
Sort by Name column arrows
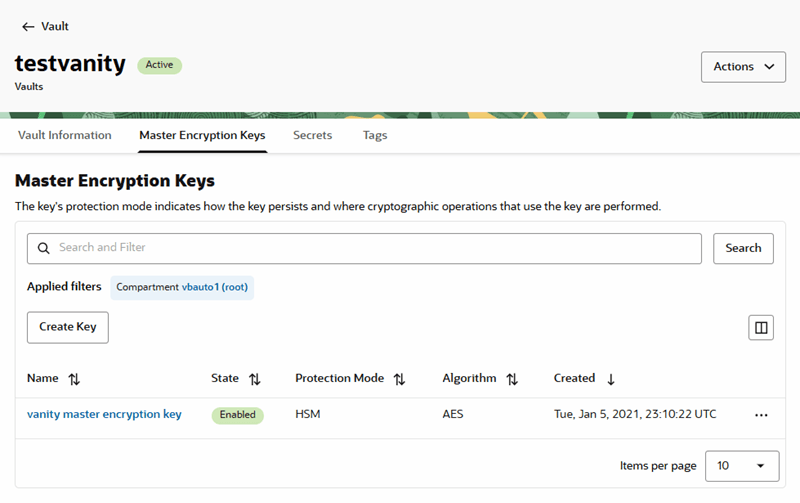(x=74, y=379)
